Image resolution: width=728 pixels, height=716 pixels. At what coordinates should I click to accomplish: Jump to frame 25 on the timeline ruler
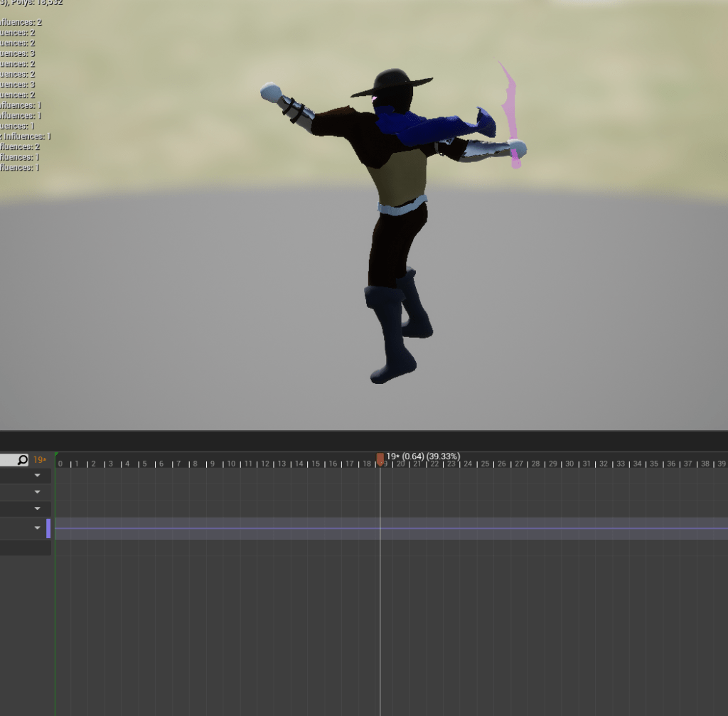point(485,464)
